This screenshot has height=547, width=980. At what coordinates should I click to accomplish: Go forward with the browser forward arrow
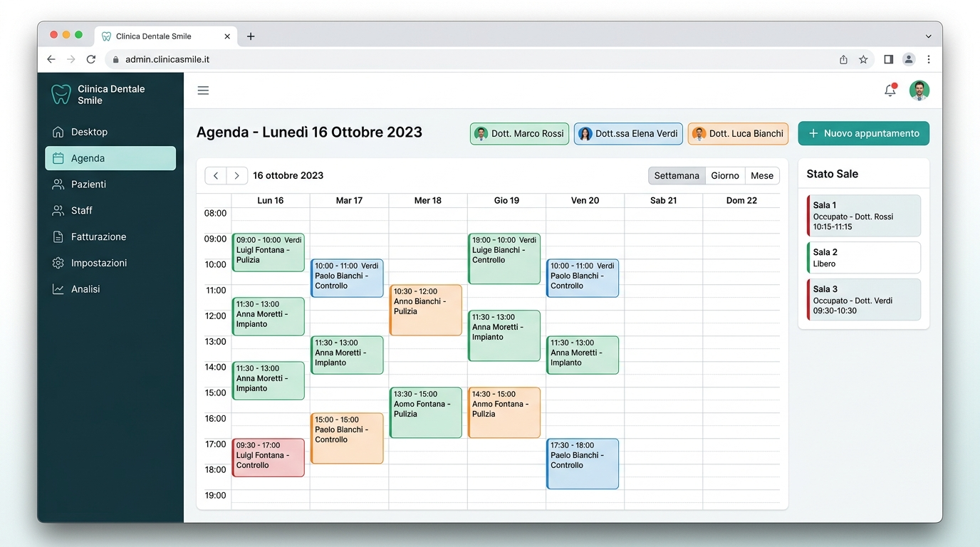coord(71,60)
